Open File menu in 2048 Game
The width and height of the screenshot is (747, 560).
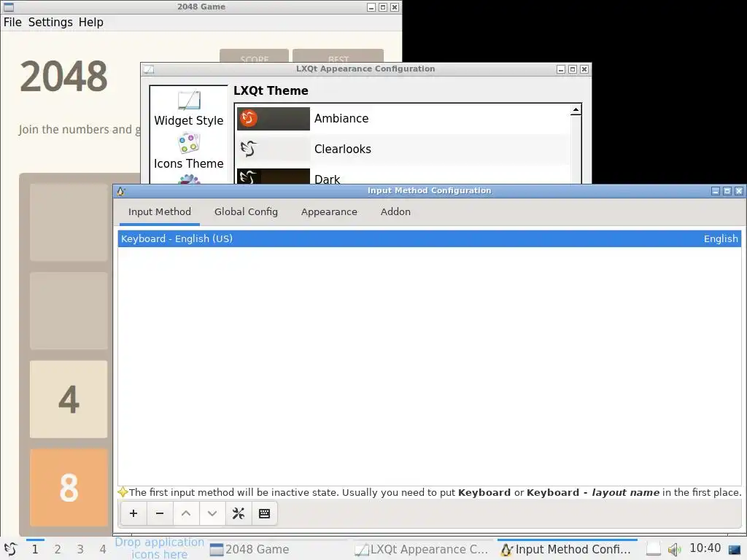click(12, 23)
